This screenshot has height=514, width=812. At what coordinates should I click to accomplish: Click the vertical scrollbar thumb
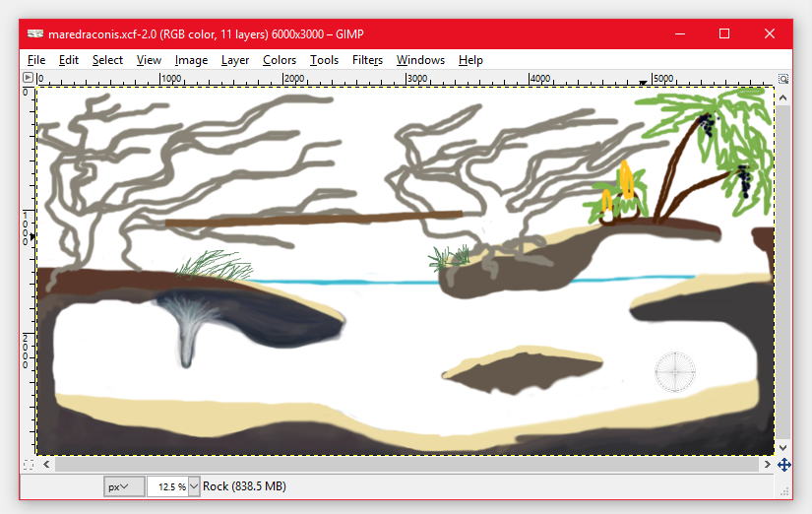[x=783, y=273]
